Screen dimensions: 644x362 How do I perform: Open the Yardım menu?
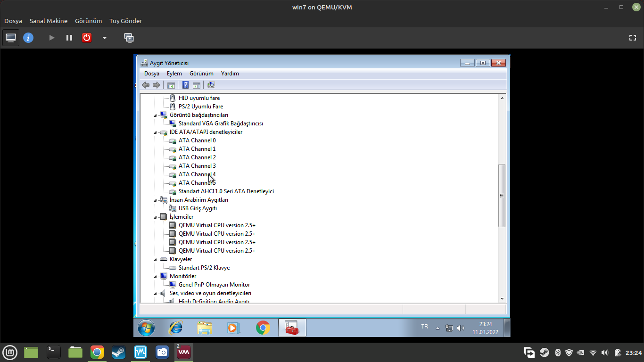(x=230, y=74)
